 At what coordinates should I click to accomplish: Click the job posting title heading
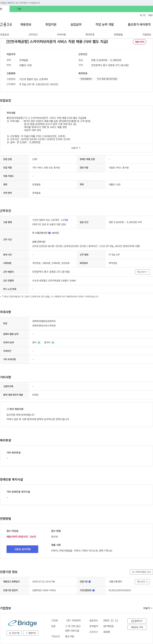pyautogui.click(x=57, y=42)
